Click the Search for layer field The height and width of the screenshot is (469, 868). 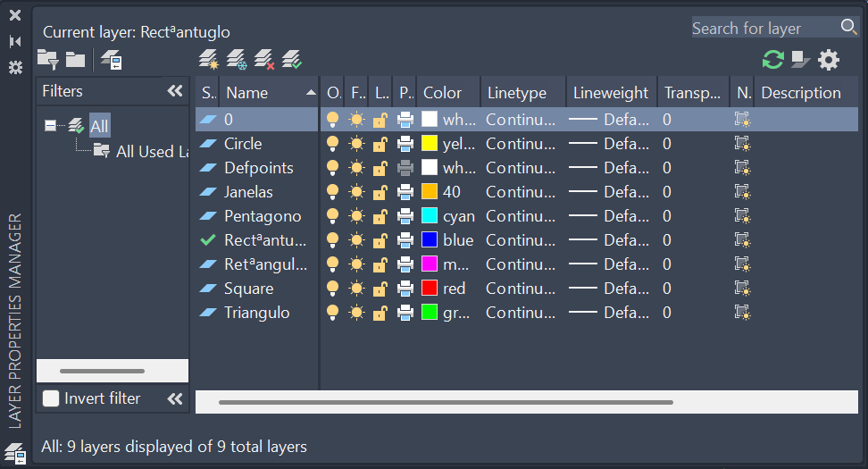764,29
